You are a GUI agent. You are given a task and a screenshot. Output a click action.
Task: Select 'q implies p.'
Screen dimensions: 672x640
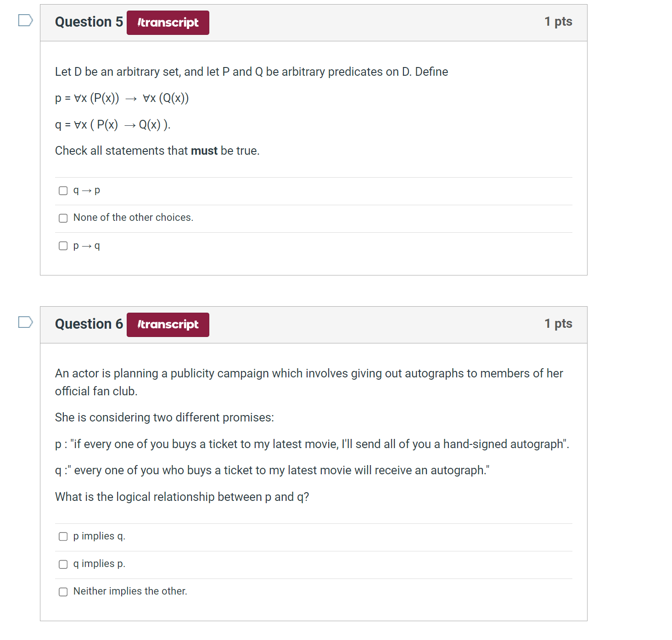(63, 564)
